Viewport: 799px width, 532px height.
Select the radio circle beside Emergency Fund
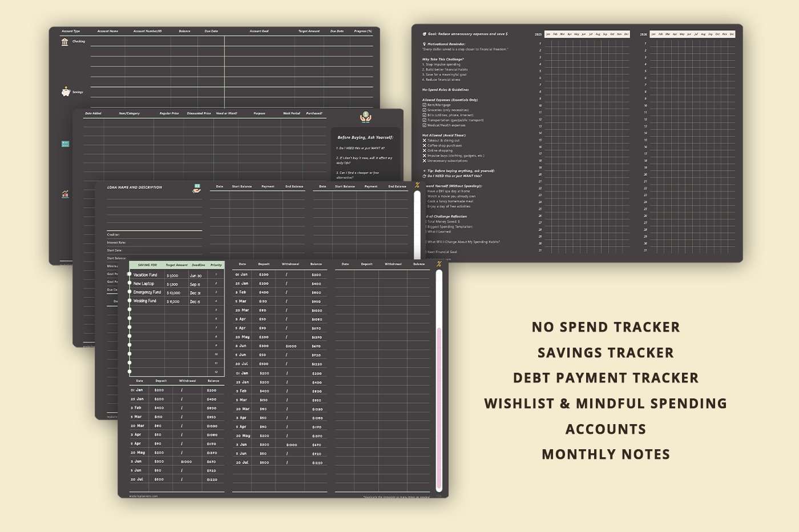130,292
